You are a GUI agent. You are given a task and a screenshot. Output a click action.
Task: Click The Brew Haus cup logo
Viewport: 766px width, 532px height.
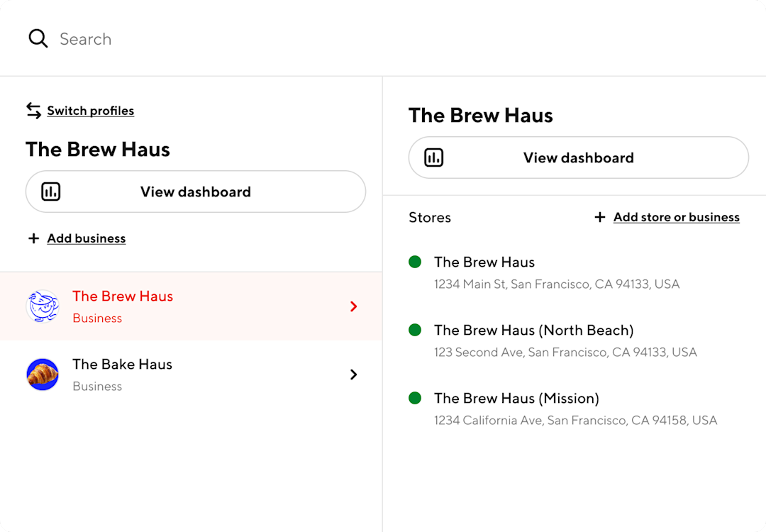43,306
